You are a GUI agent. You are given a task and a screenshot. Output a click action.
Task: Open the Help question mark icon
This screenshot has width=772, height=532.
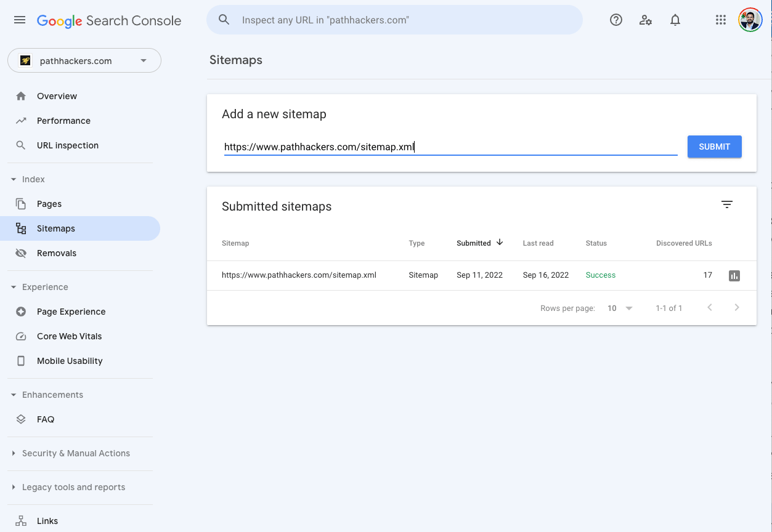616,20
